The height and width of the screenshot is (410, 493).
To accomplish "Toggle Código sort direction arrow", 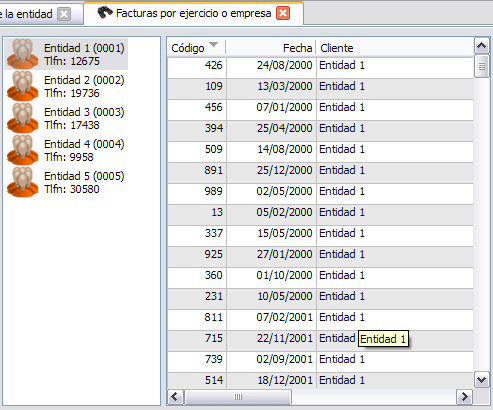I will [x=213, y=44].
